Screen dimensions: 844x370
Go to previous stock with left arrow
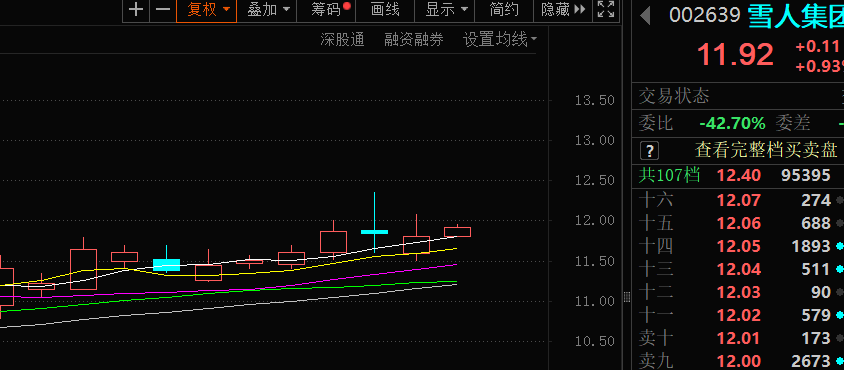pos(645,16)
